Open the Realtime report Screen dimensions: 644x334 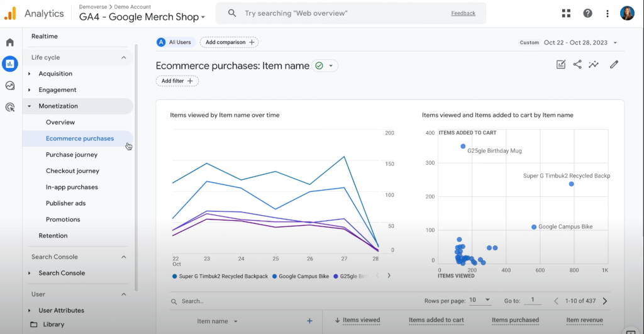pos(45,36)
